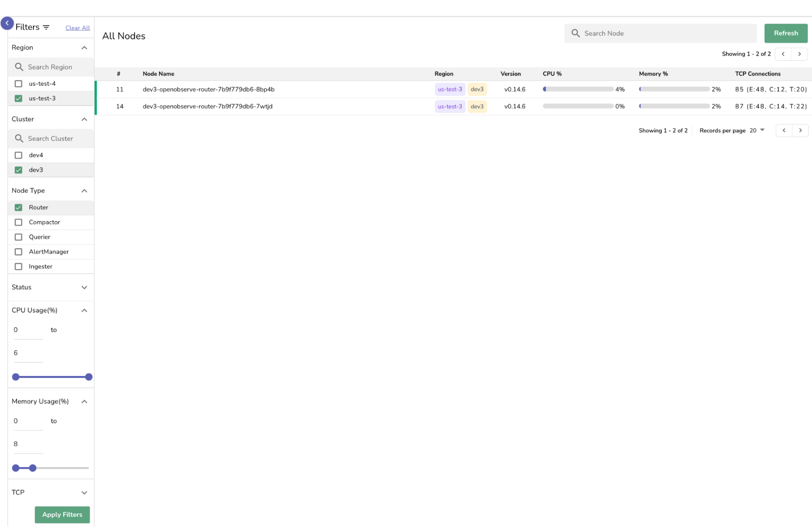The height and width of the screenshot is (527, 812).
Task: Enable the us-test-4 region checkbox
Action: coord(18,83)
